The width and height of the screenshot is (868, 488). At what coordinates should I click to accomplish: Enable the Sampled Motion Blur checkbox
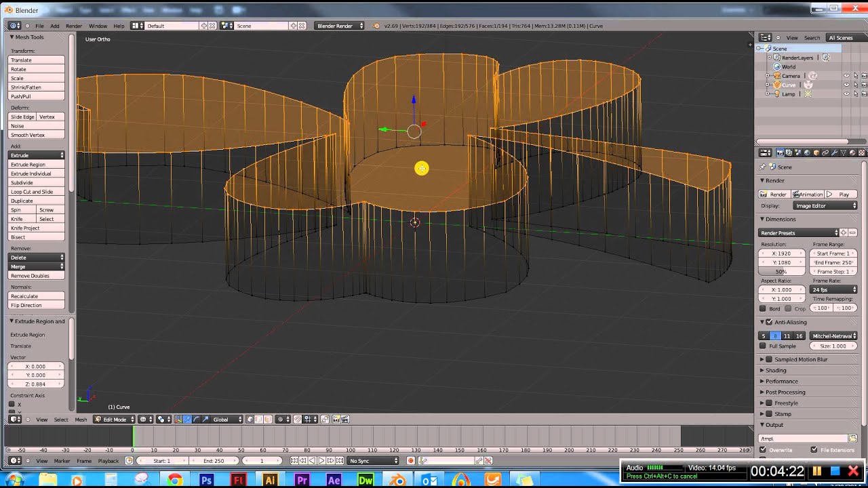[769, 359]
